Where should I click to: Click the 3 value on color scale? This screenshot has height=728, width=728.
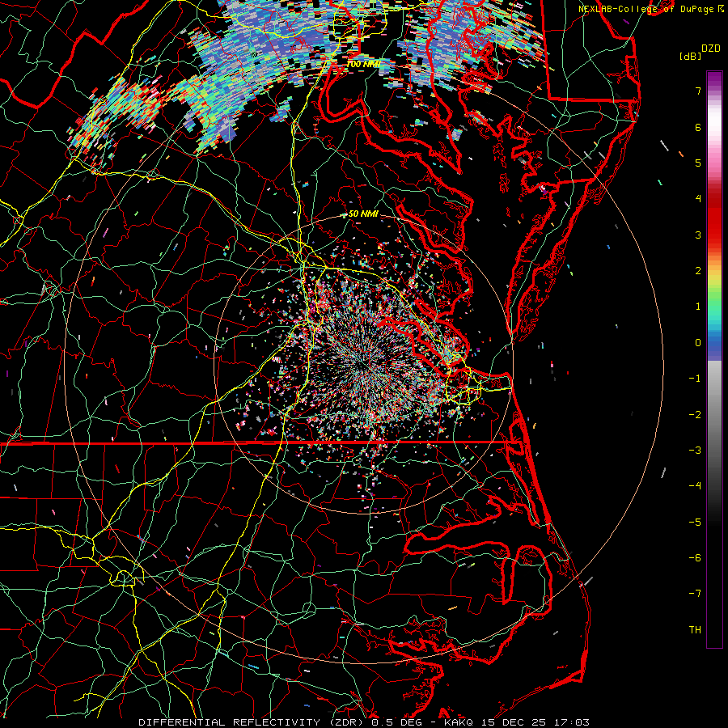point(698,235)
